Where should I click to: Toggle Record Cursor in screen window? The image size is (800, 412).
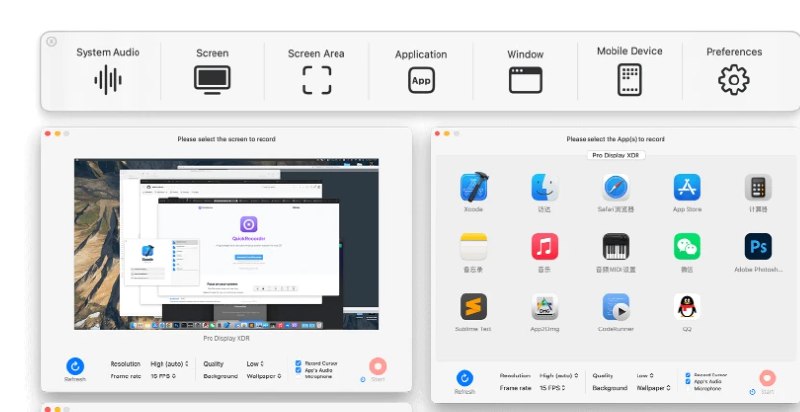click(298, 363)
